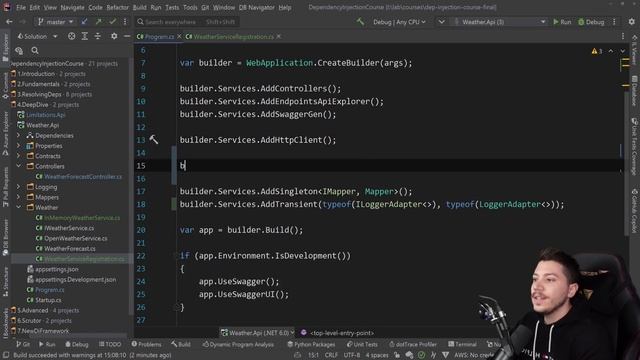
Task: Open the dotTrace Profiler tool window
Action: tap(413, 344)
